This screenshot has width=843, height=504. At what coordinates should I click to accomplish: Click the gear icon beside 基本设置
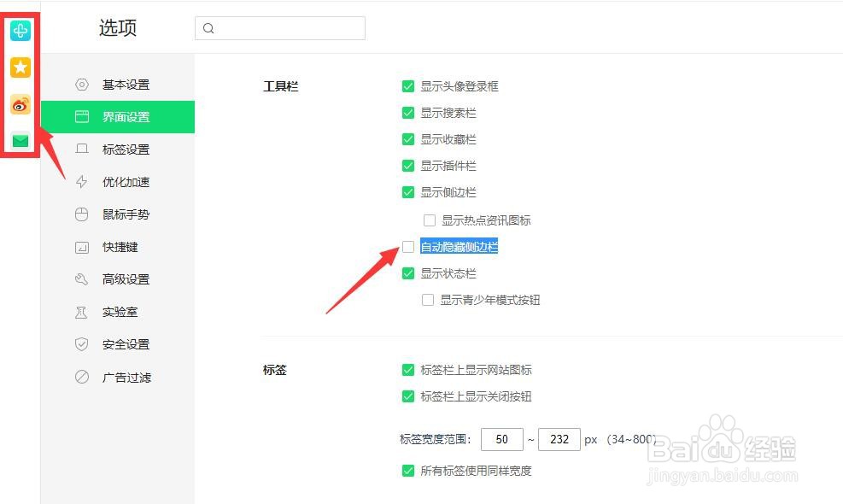pos(82,85)
